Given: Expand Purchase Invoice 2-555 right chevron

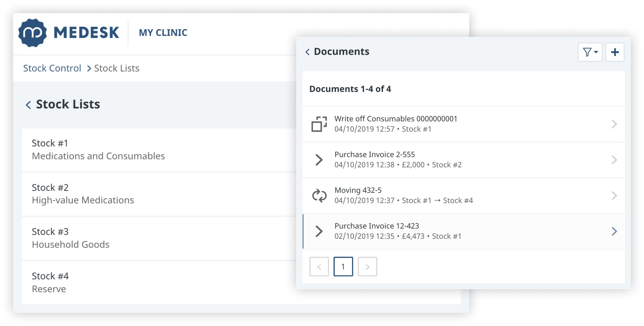Looking at the screenshot, I should (614, 160).
